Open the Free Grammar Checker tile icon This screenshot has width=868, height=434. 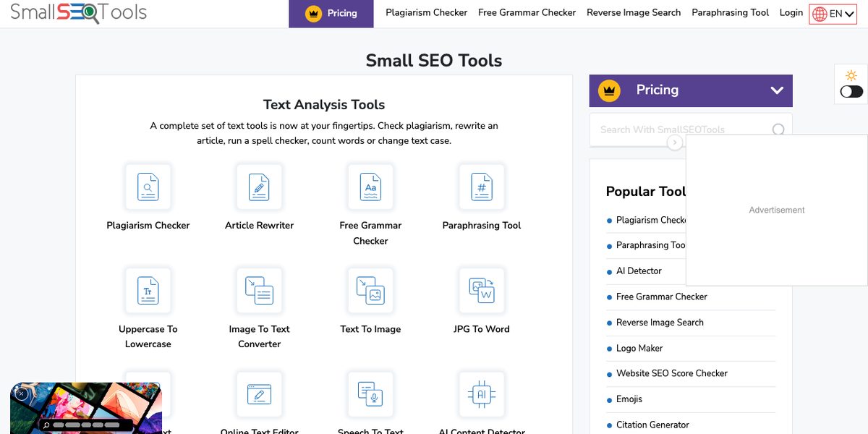pos(370,187)
